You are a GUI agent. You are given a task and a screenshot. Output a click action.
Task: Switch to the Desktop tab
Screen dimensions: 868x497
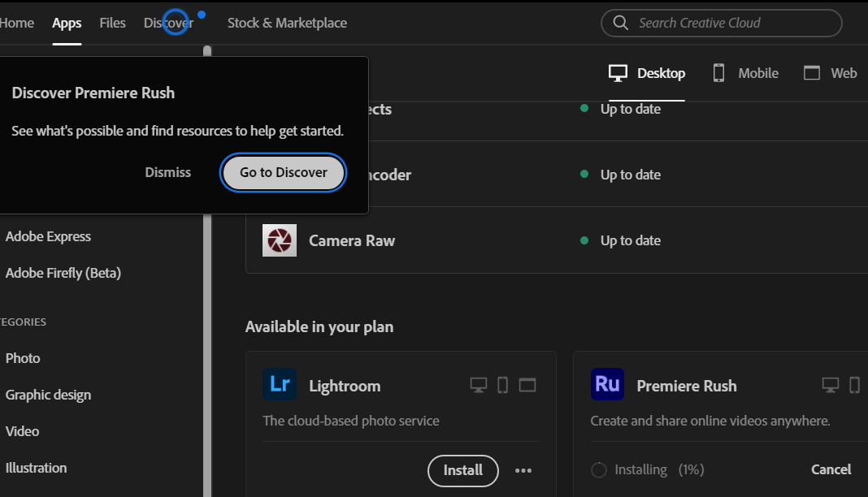click(647, 73)
